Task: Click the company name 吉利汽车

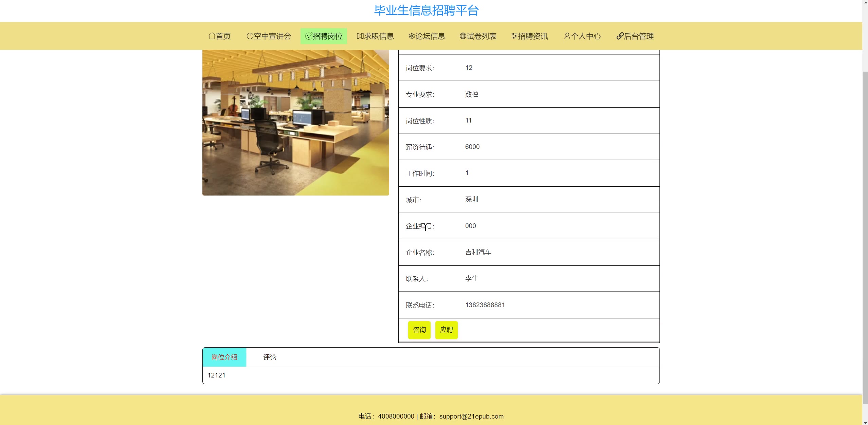Action: pyautogui.click(x=478, y=252)
